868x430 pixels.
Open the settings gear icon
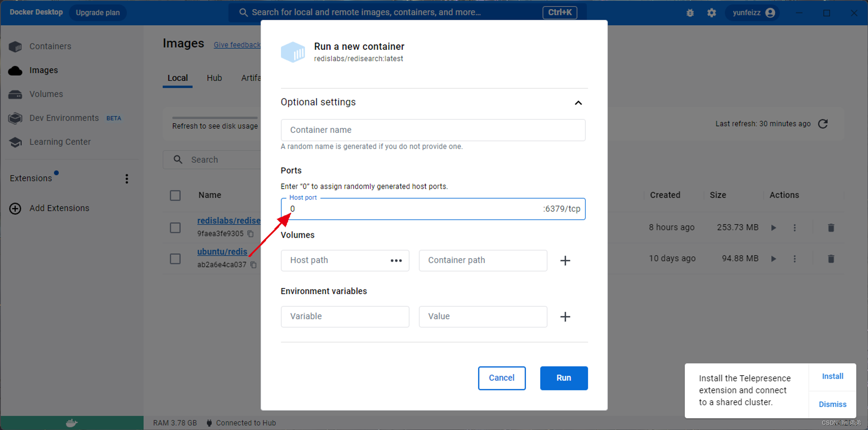tap(712, 13)
